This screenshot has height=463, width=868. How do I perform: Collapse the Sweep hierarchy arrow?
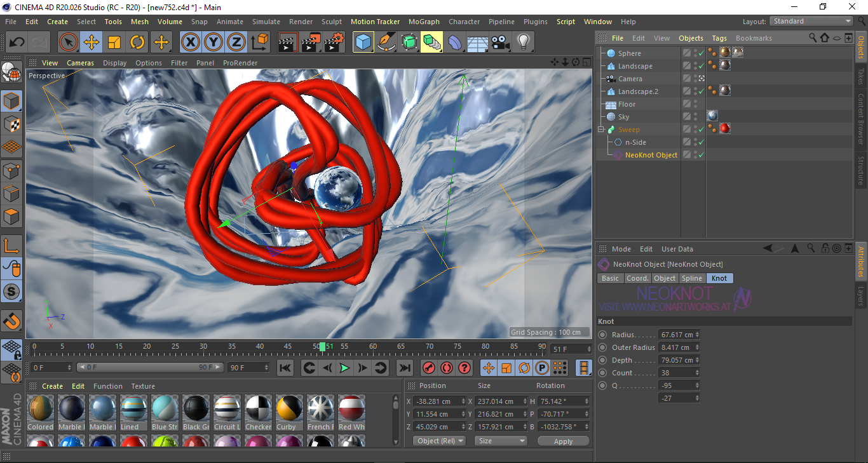click(x=600, y=129)
